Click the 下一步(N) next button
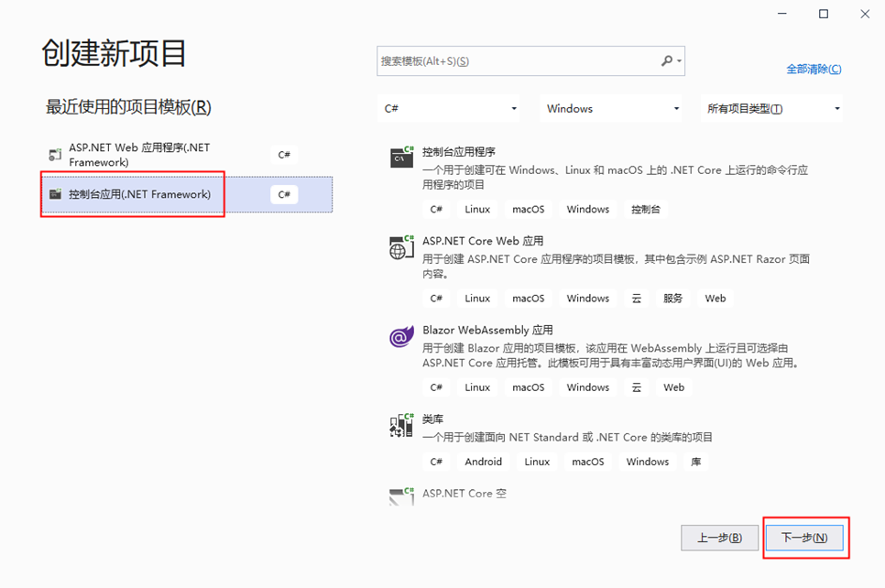The image size is (885, 588). [804, 538]
